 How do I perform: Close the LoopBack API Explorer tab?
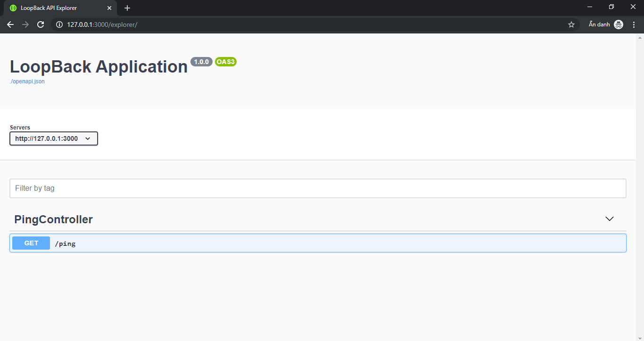109,8
